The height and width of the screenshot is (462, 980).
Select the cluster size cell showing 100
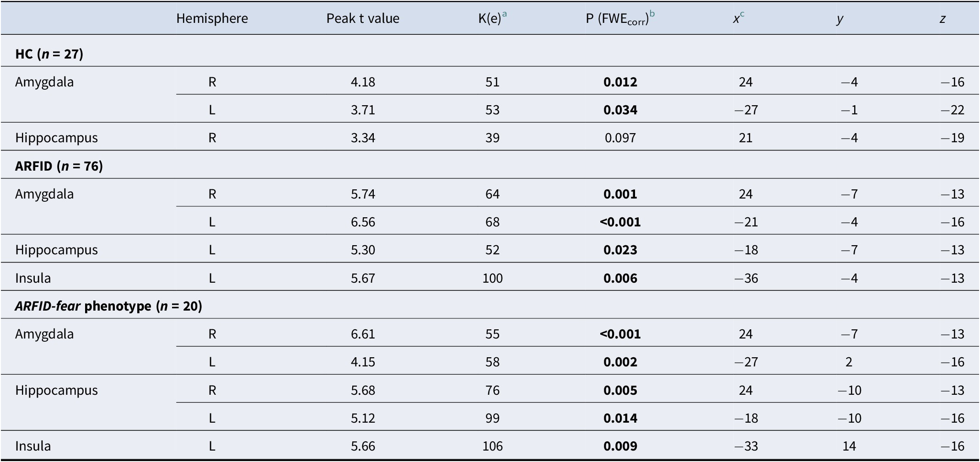(492, 278)
